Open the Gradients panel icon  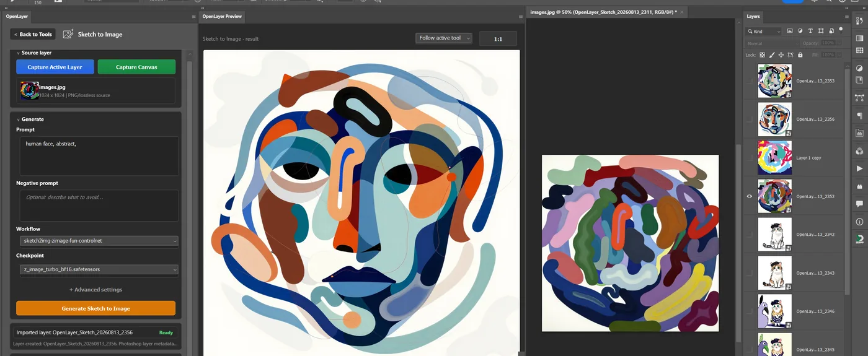[x=859, y=38]
